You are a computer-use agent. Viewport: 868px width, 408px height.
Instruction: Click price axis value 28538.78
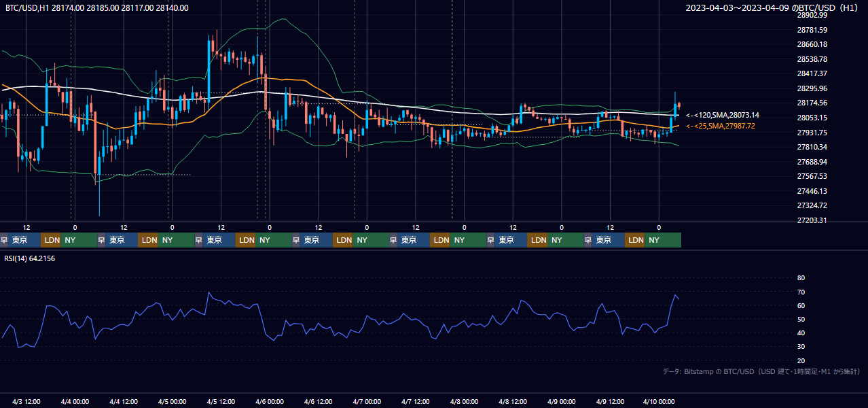tap(812, 59)
